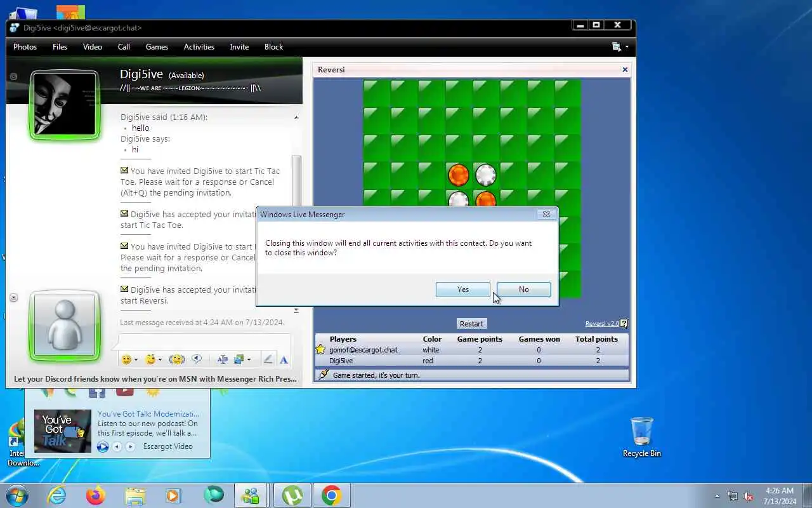The height and width of the screenshot is (508, 812).
Task: Click the Anonymous mask display picture of Digi5ive
Action: 64,104
